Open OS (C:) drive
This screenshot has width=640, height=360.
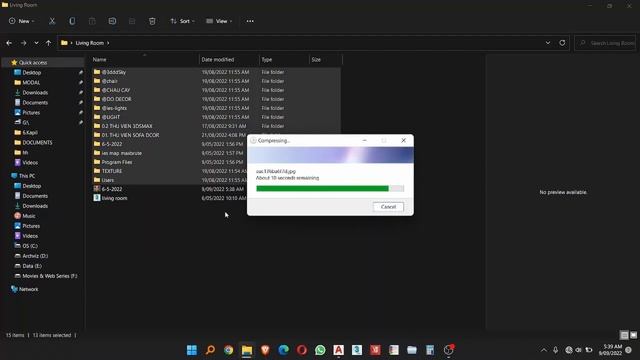point(30,246)
